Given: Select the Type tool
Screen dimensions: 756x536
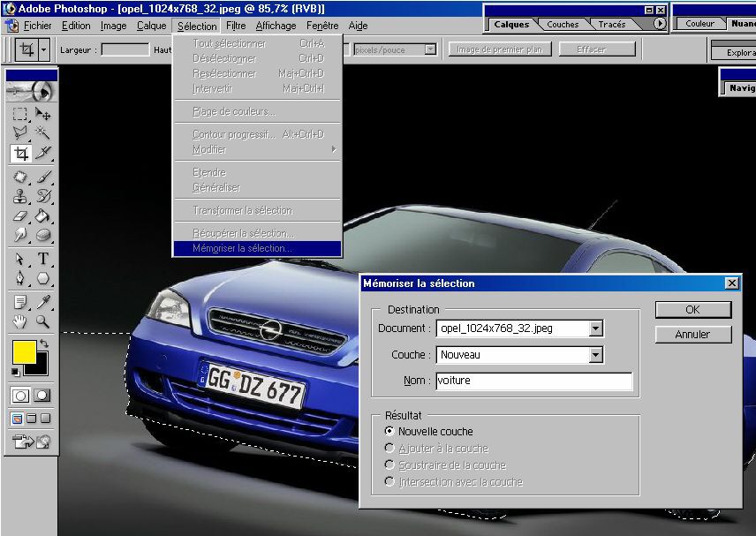Looking at the screenshot, I should pyautogui.click(x=43, y=259).
